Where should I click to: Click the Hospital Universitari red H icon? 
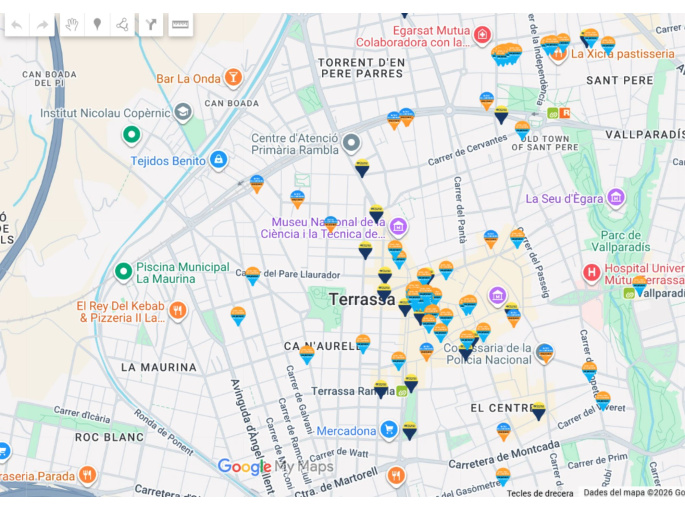[x=592, y=273]
